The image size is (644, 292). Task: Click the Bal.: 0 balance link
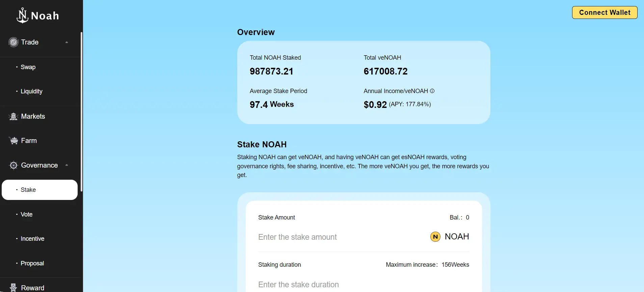[x=459, y=217]
